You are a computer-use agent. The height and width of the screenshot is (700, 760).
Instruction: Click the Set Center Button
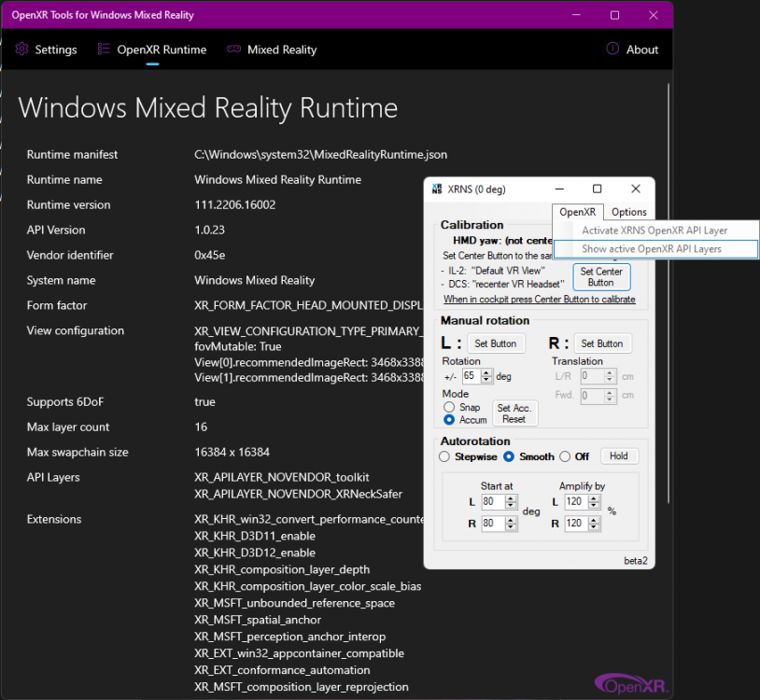pyautogui.click(x=601, y=277)
